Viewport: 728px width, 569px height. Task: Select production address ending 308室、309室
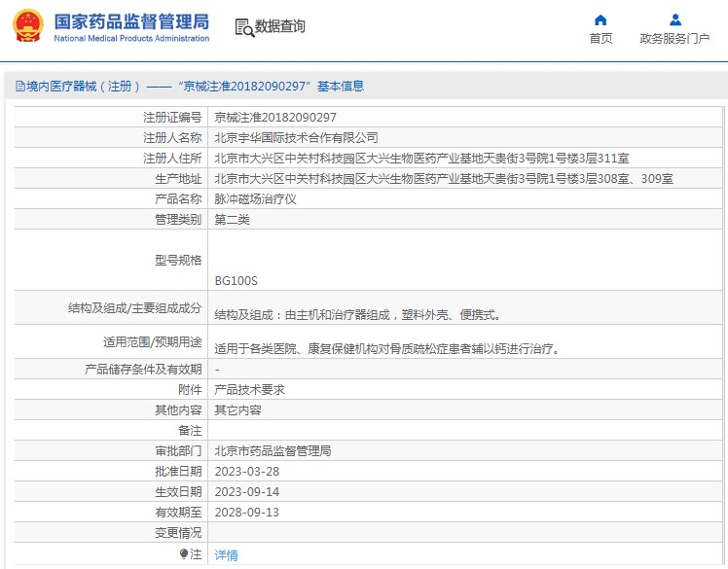[444, 179]
